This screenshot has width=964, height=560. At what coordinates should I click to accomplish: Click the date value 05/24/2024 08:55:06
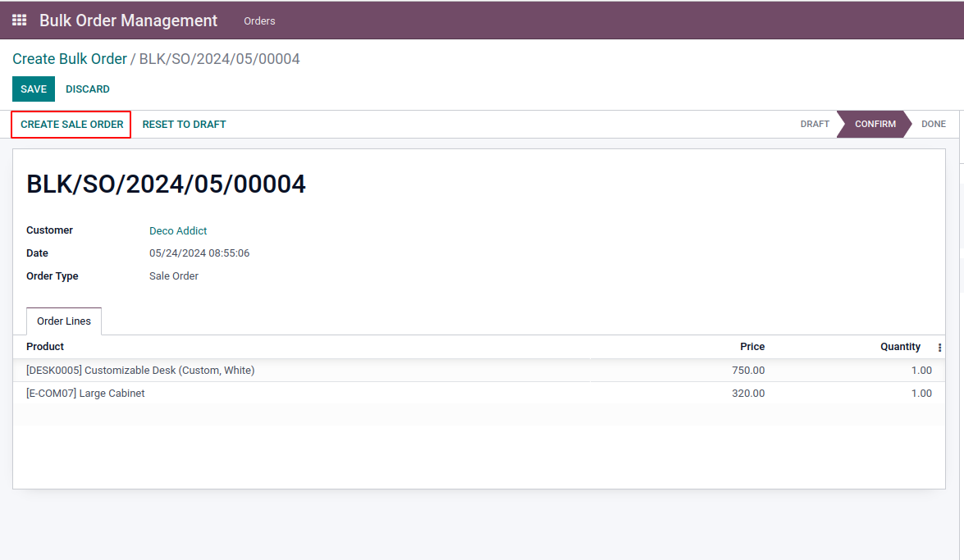199,253
